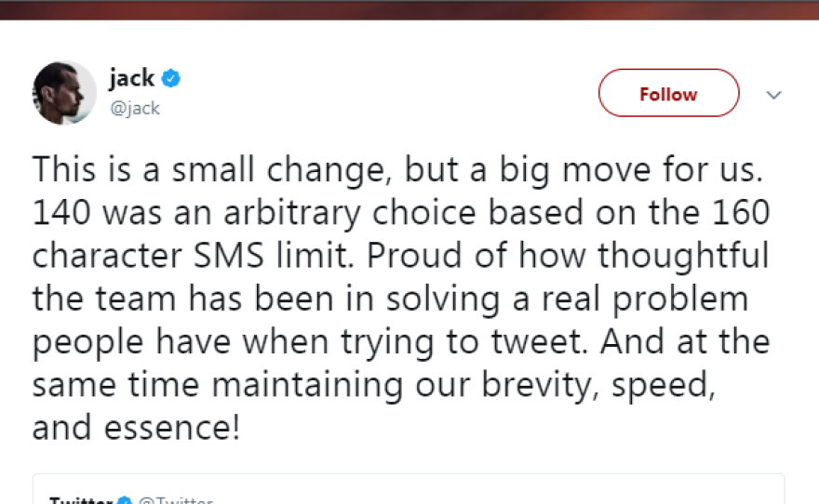The height and width of the screenshot is (504, 819).
Task: Click the blue verified badge next to jack
Action: (170, 78)
